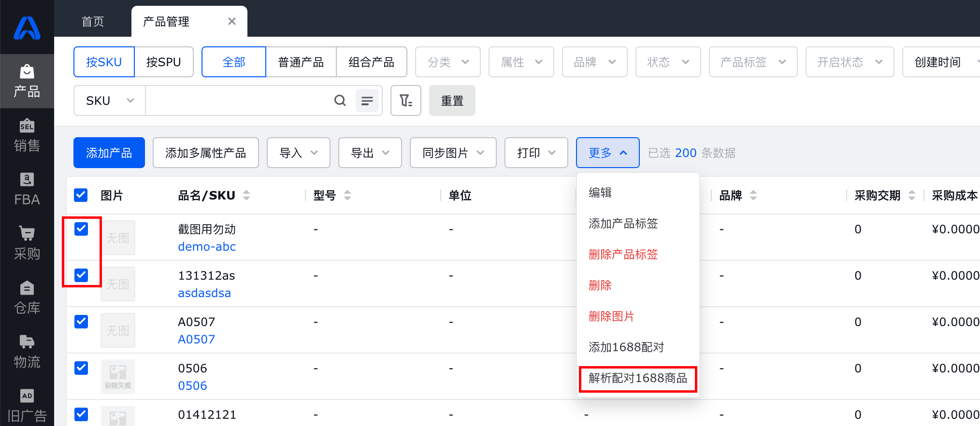Select 编辑 from the 更多 menu
Screen dimensions: 980x426
(x=638, y=193)
